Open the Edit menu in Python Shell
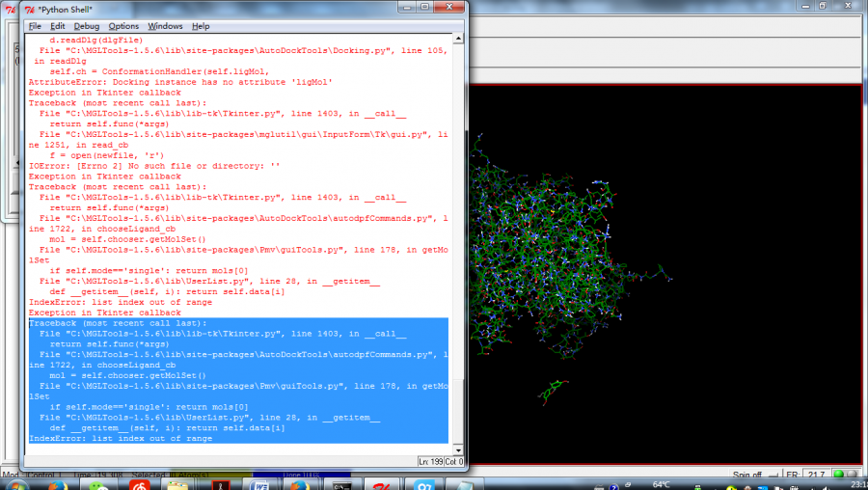Image resolution: width=868 pixels, height=490 pixels. click(x=57, y=26)
